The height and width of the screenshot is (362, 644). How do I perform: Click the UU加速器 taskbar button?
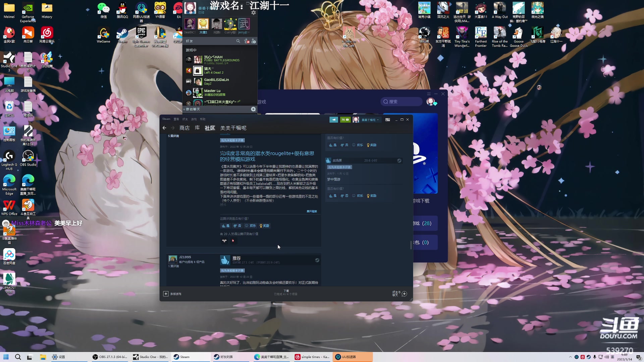point(353,357)
